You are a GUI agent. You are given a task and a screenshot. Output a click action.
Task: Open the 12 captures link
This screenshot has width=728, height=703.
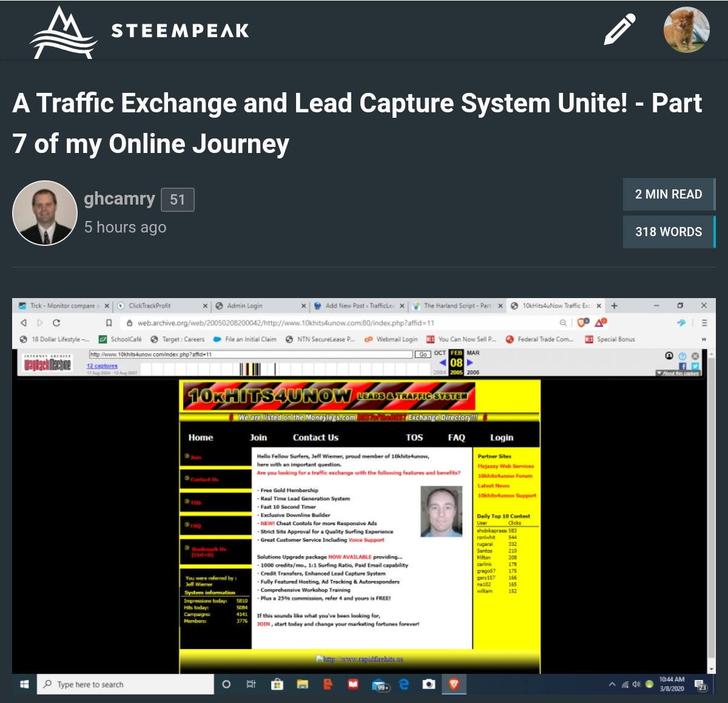(x=102, y=366)
